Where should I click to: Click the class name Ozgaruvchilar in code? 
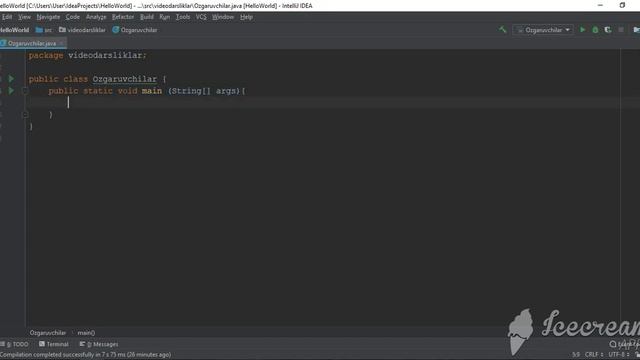[124, 79]
